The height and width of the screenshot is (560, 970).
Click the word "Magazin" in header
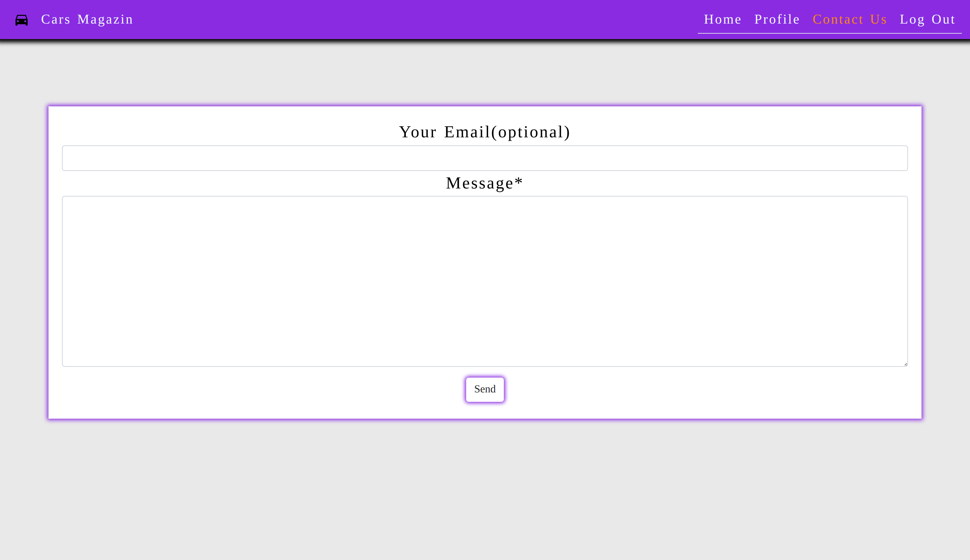pos(105,19)
